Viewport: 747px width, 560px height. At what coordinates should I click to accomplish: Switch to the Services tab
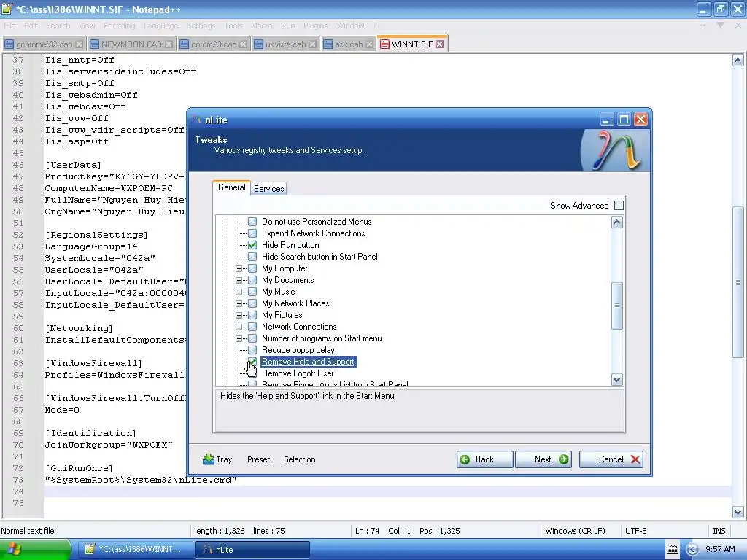tap(268, 189)
